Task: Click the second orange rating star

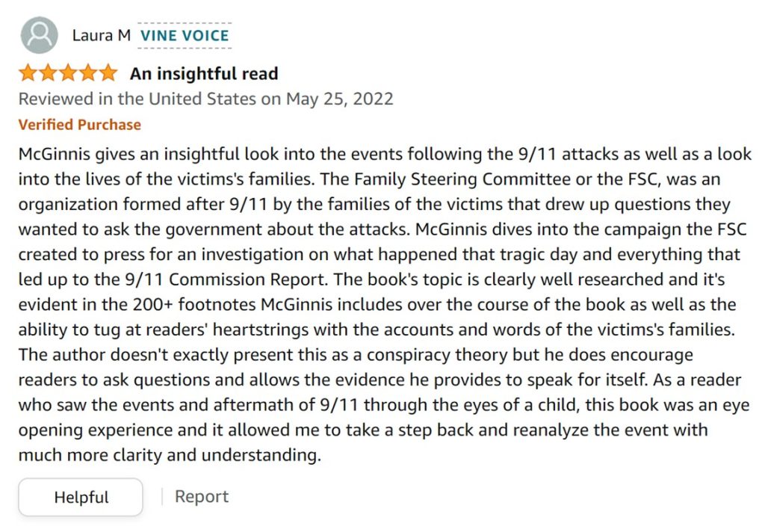Action: pyautogui.click(x=48, y=73)
